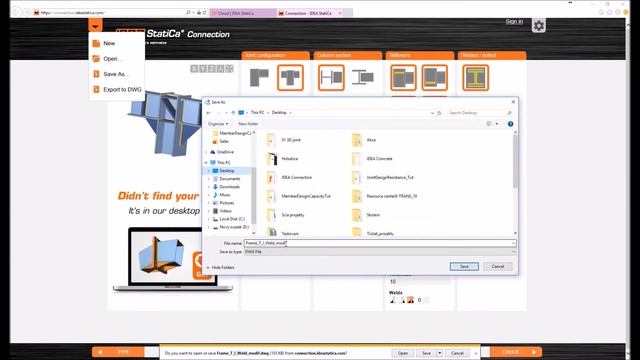The height and width of the screenshot is (360, 640).
Task: Select the second stiffeners option icon
Action: [x=435, y=78]
